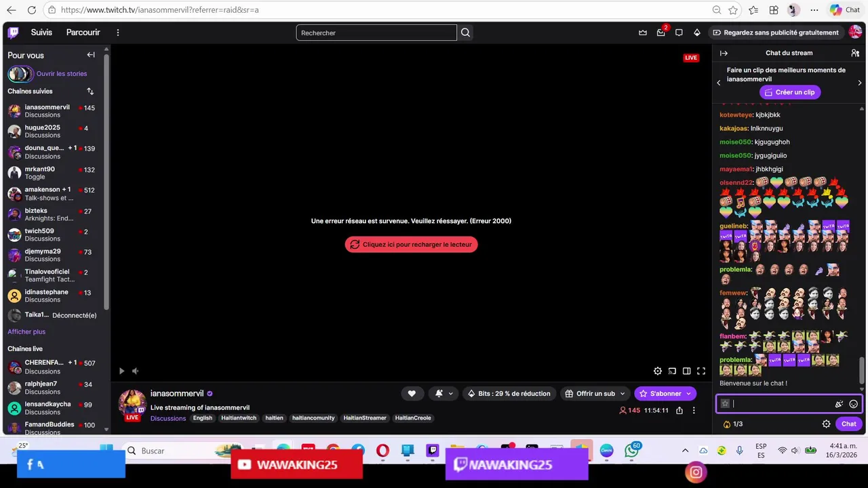Open the whispers speech bubble icon

679,33
